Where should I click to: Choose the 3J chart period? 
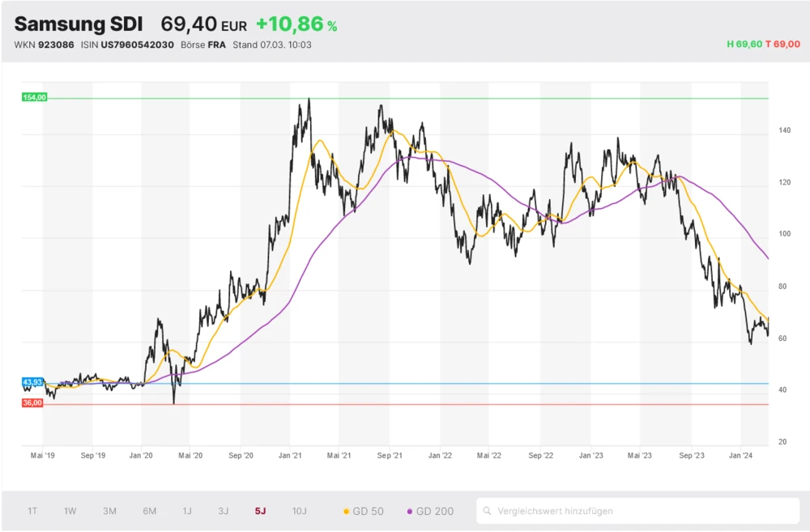point(223,511)
